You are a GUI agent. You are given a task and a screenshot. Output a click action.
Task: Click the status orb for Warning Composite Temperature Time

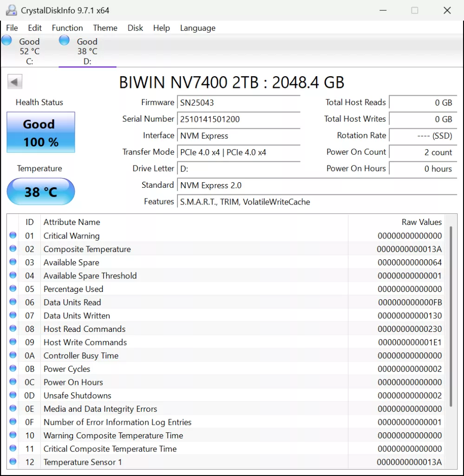[x=13, y=435]
